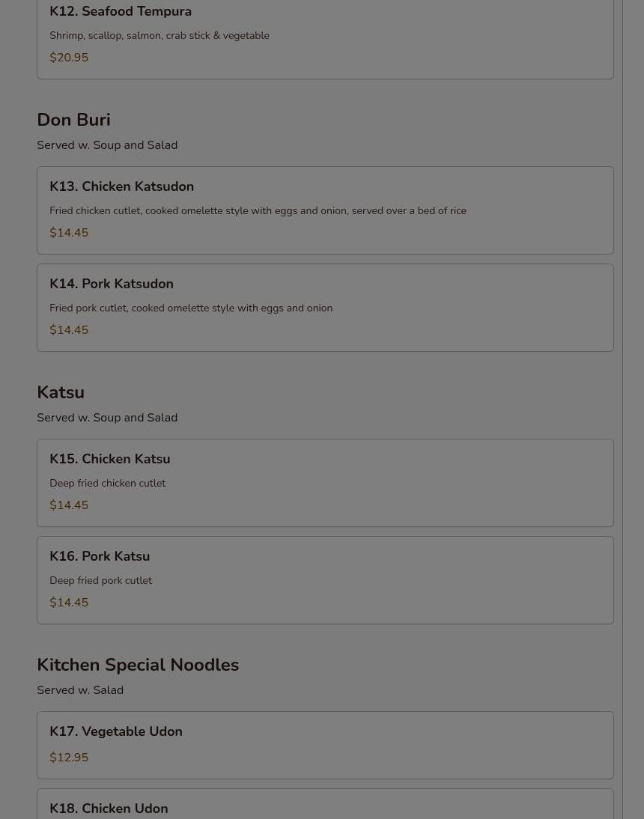
Task: Click the $12.95 Vegetable Udon price
Action: click(69, 758)
